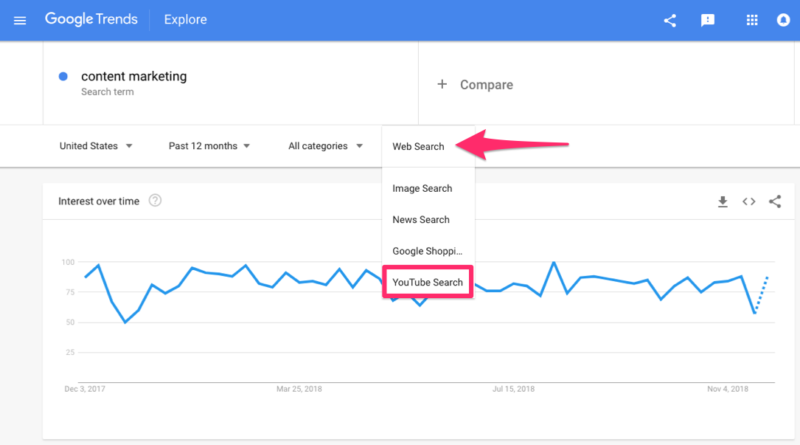Select News Search option
The width and height of the screenshot is (800, 445).
click(421, 220)
